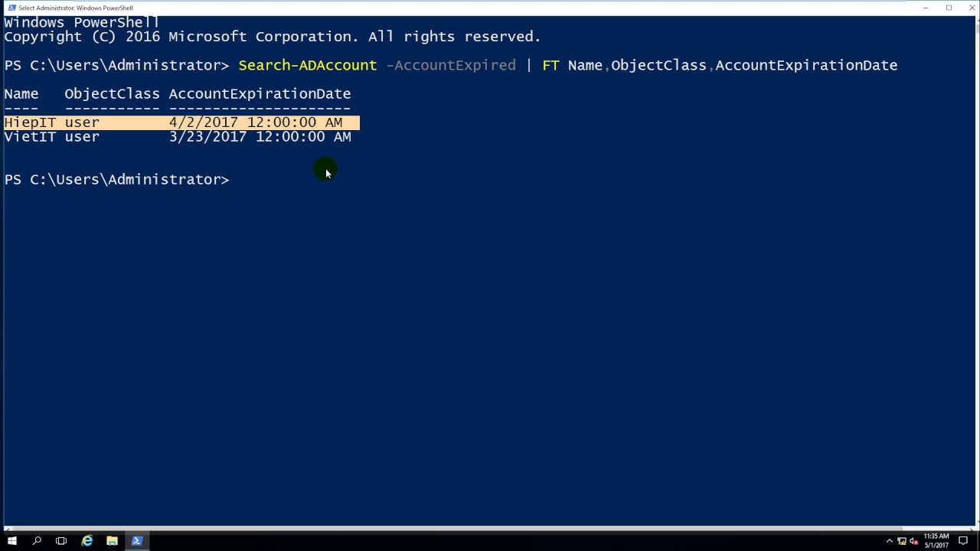This screenshot has height=551, width=980.
Task: Launch Internet Explorer from the taskbar
Action: point(87,541)
